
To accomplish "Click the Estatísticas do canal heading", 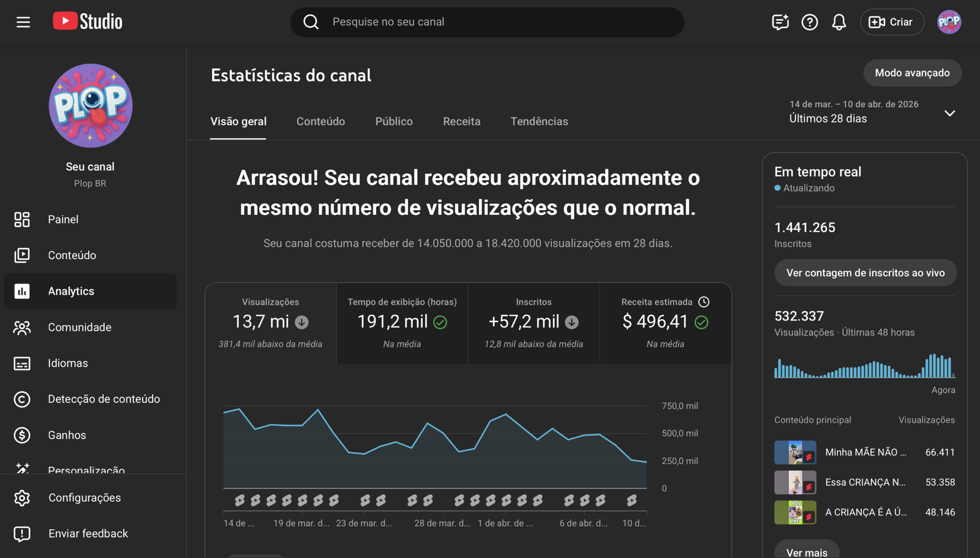I will [291, 75].
